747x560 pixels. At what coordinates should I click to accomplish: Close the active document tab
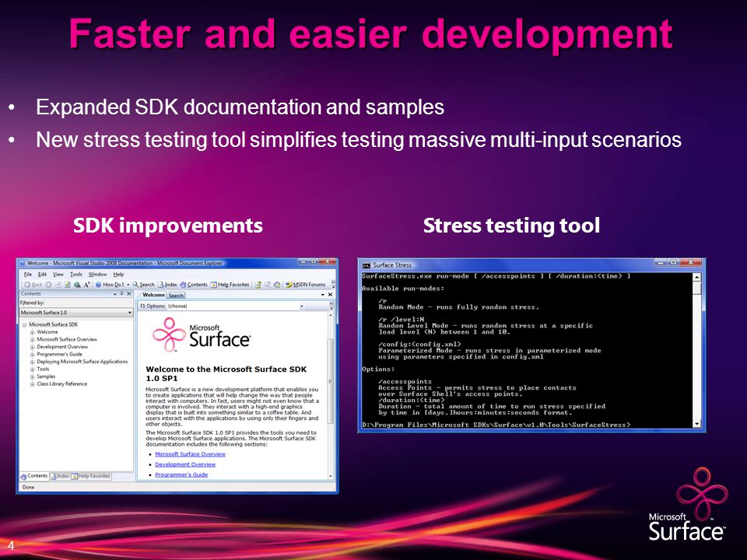click(x=330, y=295)
